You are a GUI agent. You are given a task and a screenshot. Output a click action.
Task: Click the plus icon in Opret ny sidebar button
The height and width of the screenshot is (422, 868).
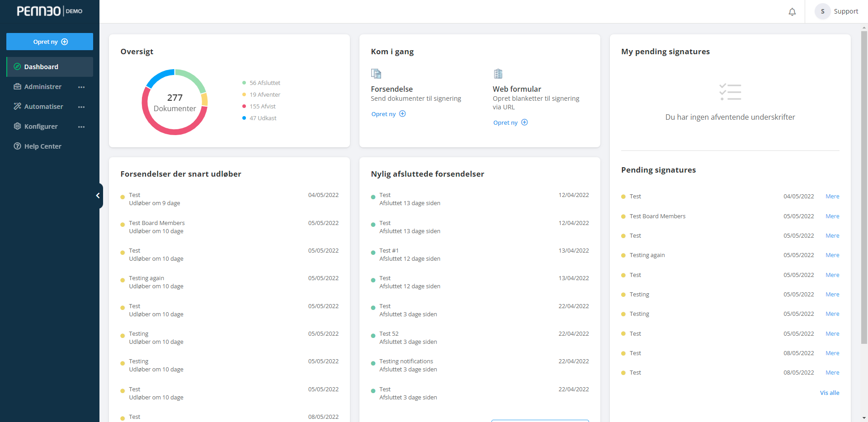point(65,42)
